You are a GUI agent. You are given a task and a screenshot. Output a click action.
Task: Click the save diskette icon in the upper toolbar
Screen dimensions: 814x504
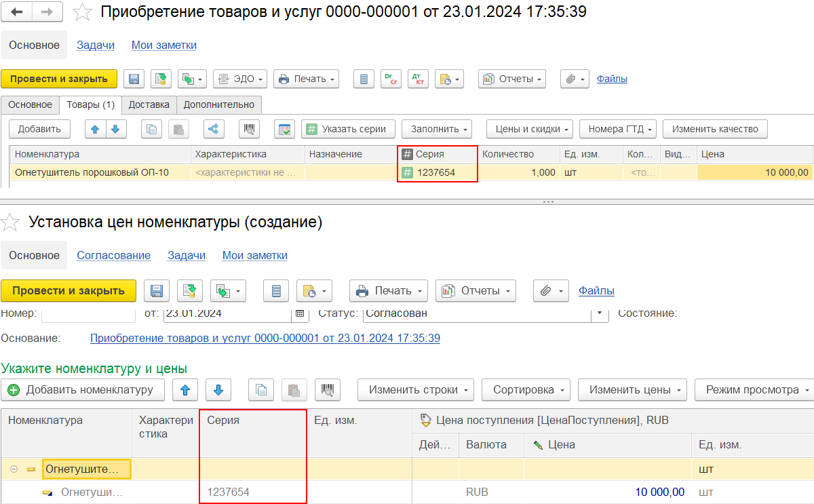[134, 79]
